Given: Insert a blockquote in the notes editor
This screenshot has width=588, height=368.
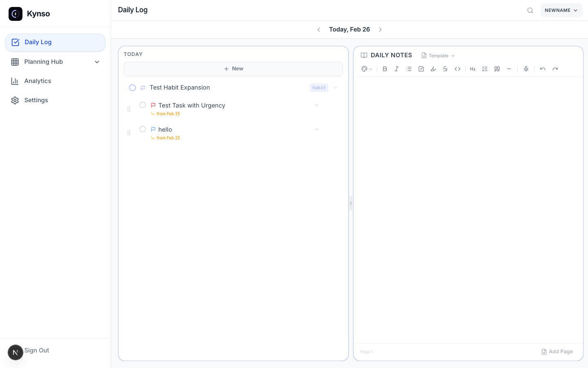Looking at the screenshot, I should point(497,69).
